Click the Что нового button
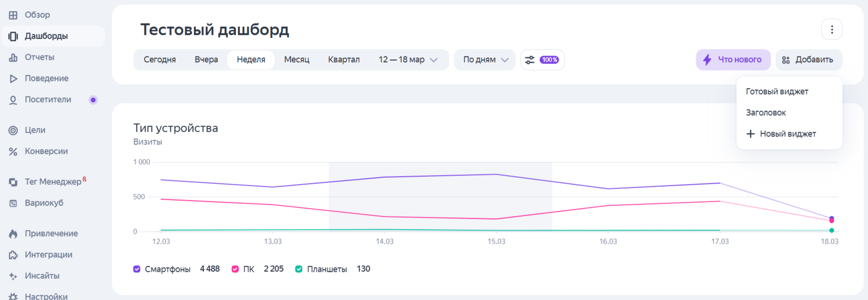This screenshot has width=868, height=300. pyautogui.click(x=733, y=60)
